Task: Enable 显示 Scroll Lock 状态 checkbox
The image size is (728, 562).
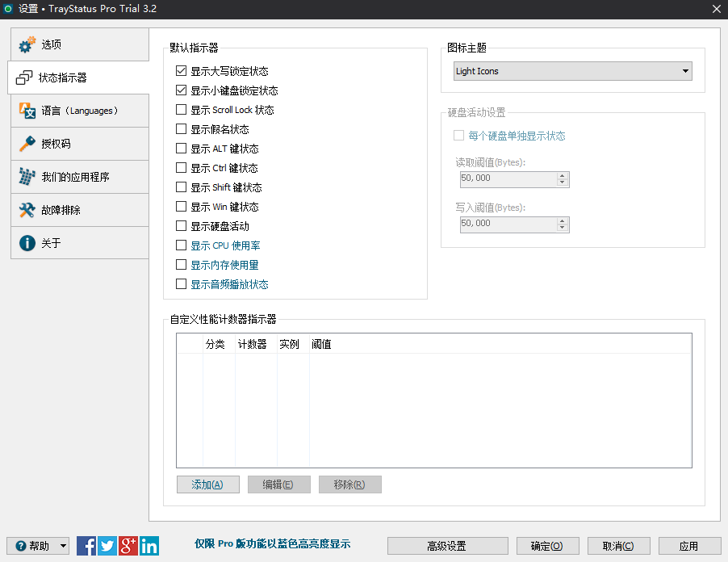Action: click(181, 110)
